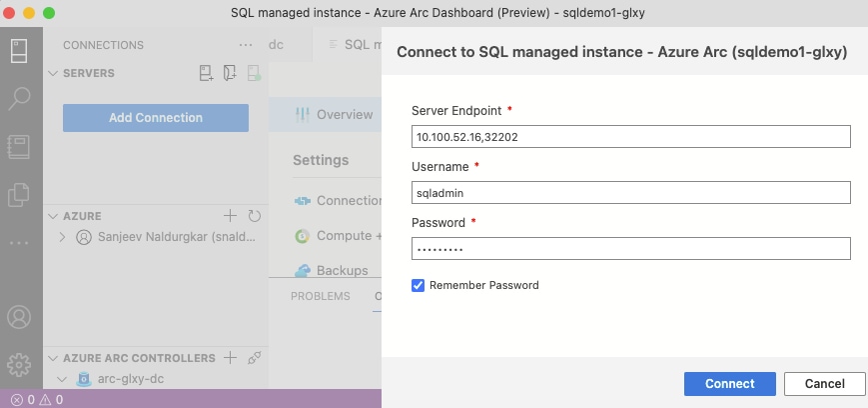Screen dimensions: 868x408
Task: Expand the Sanjeev Naldurgkar account node
Action: click(62, 237)
